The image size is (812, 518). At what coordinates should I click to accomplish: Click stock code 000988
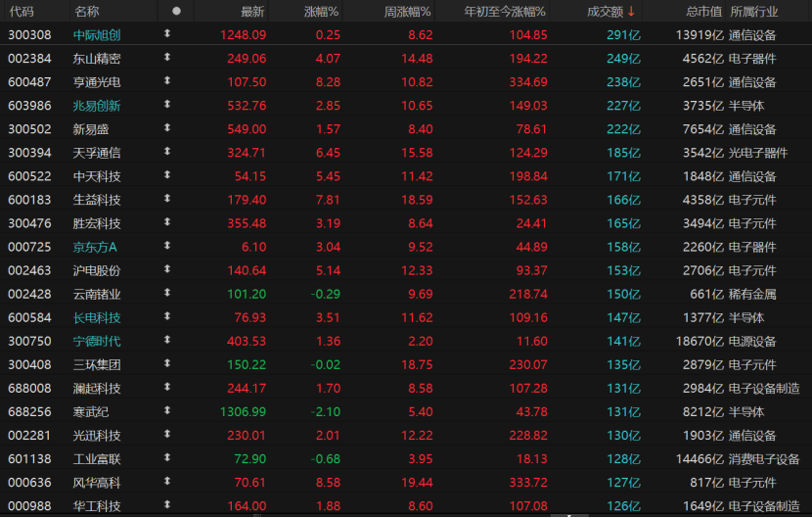point(29,506)
